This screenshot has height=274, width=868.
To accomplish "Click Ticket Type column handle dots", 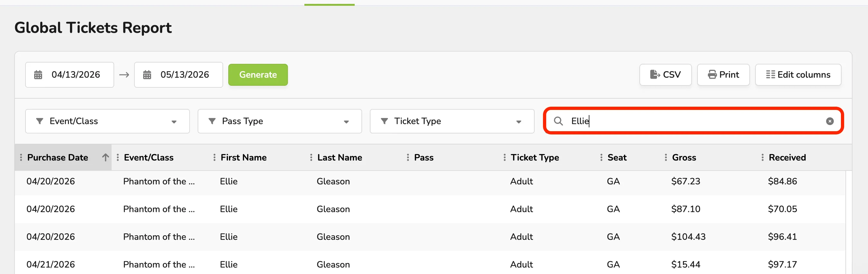I will (x=504, y=157).
